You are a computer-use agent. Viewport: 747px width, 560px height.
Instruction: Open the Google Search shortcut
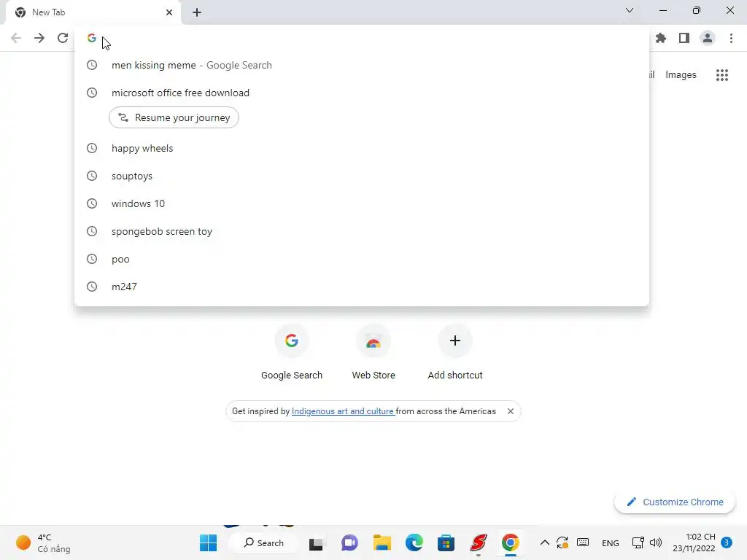tap(292, 352)
